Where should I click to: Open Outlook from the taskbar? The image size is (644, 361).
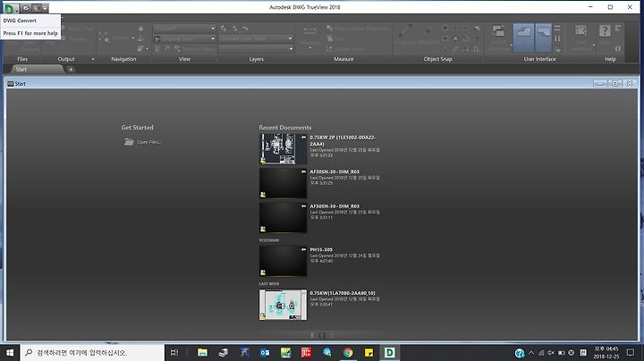pyautogui.click(x=265, y=352)
